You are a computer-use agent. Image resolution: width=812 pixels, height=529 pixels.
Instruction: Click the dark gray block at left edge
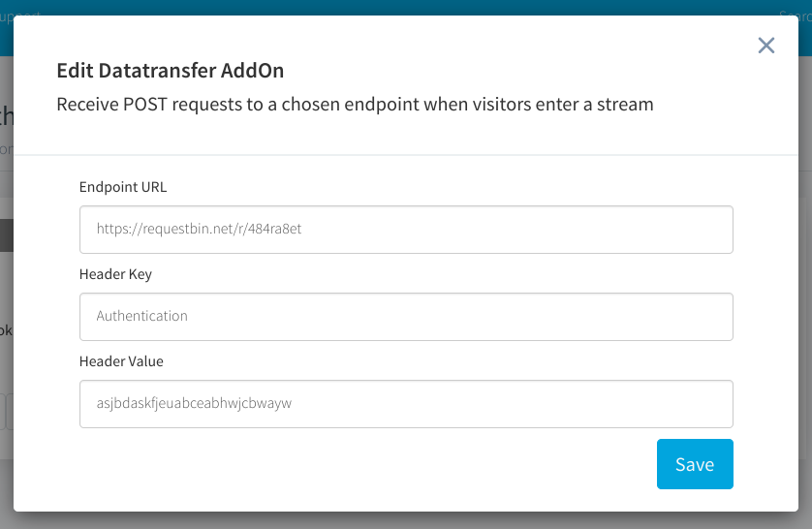point(6,235)
